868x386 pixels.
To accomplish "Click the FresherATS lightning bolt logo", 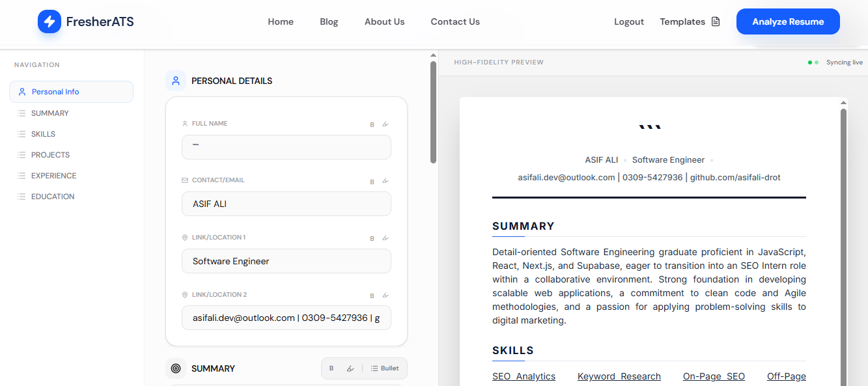I will [x=49, y=21].
